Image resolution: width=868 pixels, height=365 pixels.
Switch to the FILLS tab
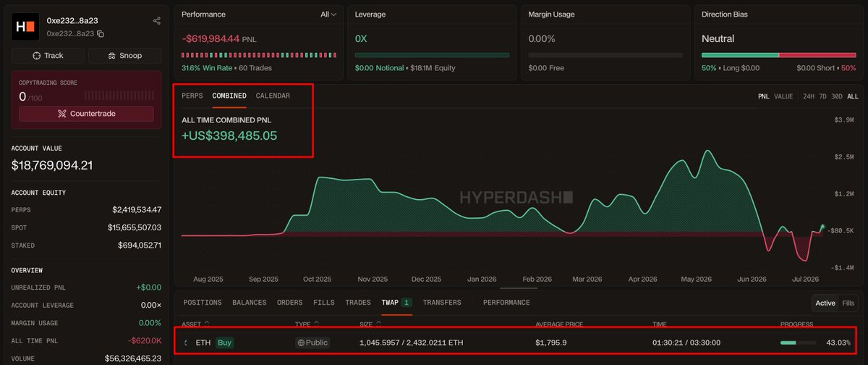pyautogui.click(x=324, y=302)
